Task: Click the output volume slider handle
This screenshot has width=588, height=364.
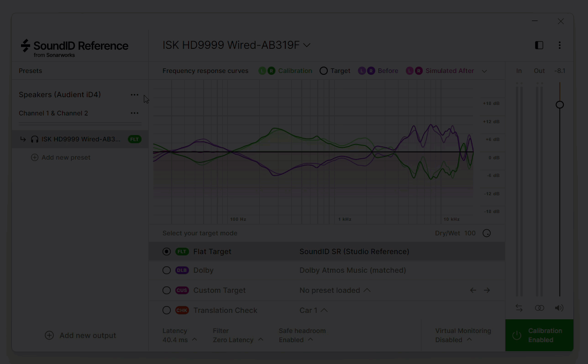Action: 560,105
